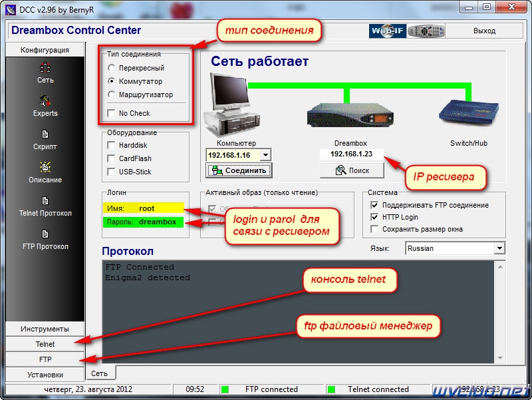Viewport: 532px width, 400px height.
Task: Click the 'FTP Connected' log line
Action: (x=140, y=267)
